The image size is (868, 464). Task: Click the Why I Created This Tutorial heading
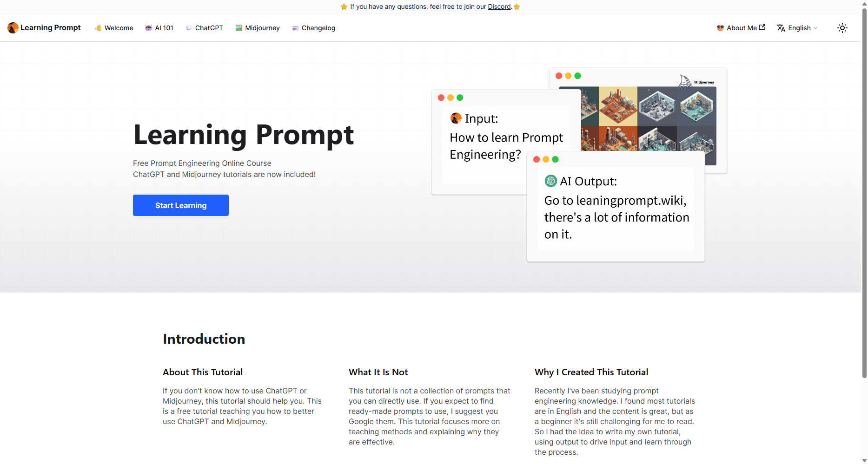click(x=591, y=372)
